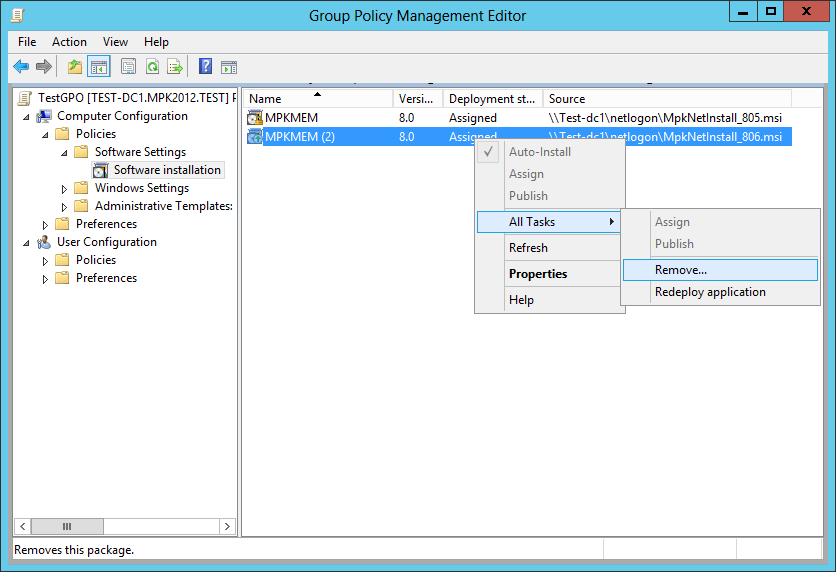Click the User Configuration user icon

(44, 243)
